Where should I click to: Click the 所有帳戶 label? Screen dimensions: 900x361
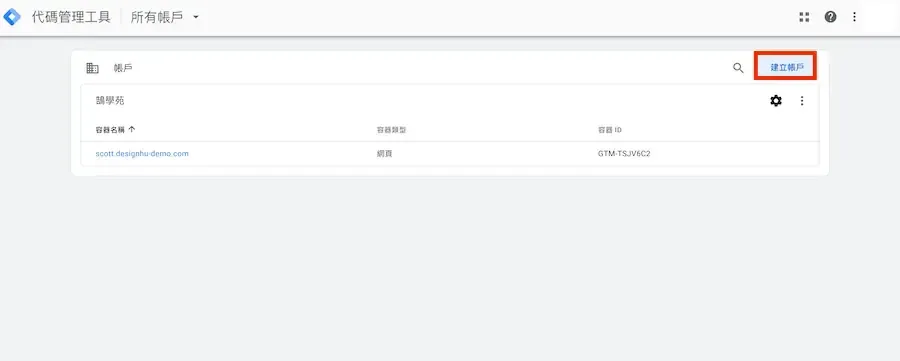click(x=157, y=17)
